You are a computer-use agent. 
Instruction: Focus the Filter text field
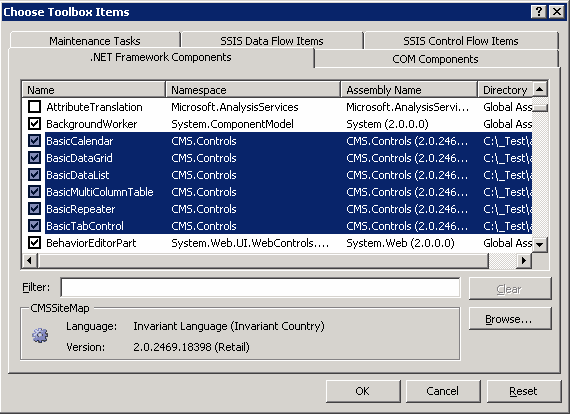click(260, 288)
